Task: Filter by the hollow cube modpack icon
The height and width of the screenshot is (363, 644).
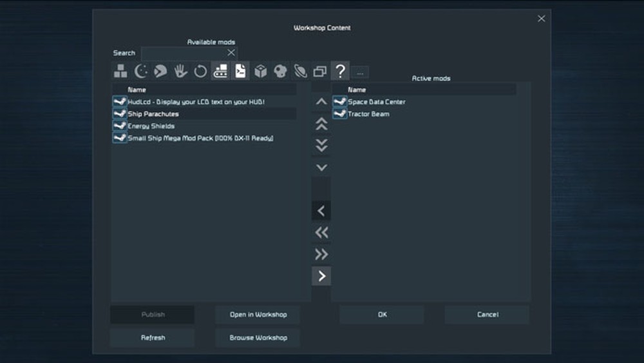Action: point(260,71)
